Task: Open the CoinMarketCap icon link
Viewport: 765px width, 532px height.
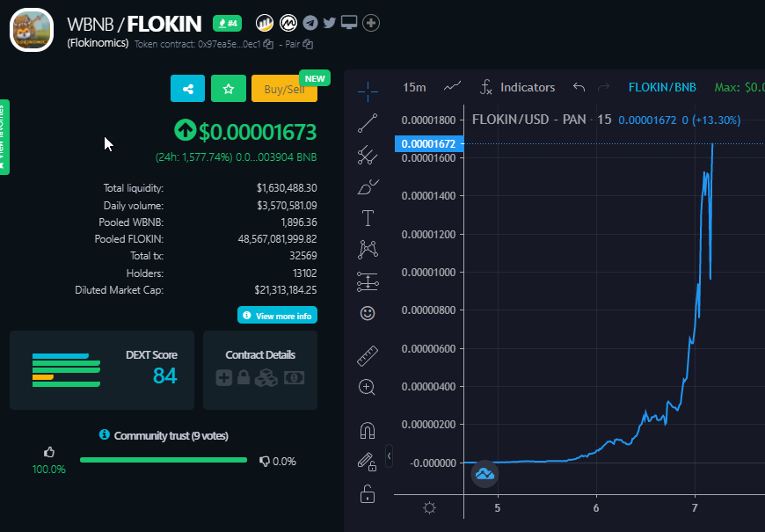Action: click(288, 23)
